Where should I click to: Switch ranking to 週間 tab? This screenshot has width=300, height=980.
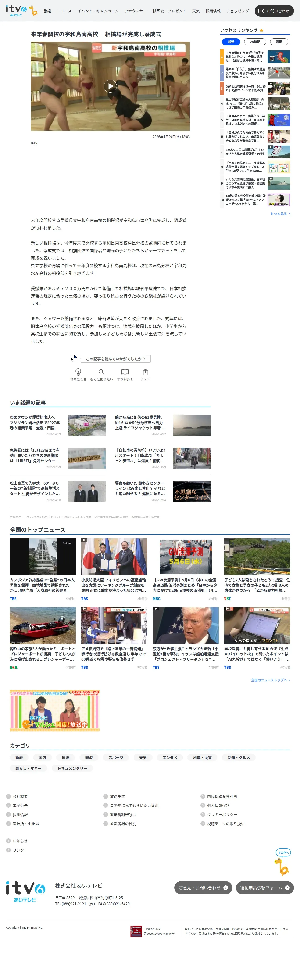pos(279,42)
